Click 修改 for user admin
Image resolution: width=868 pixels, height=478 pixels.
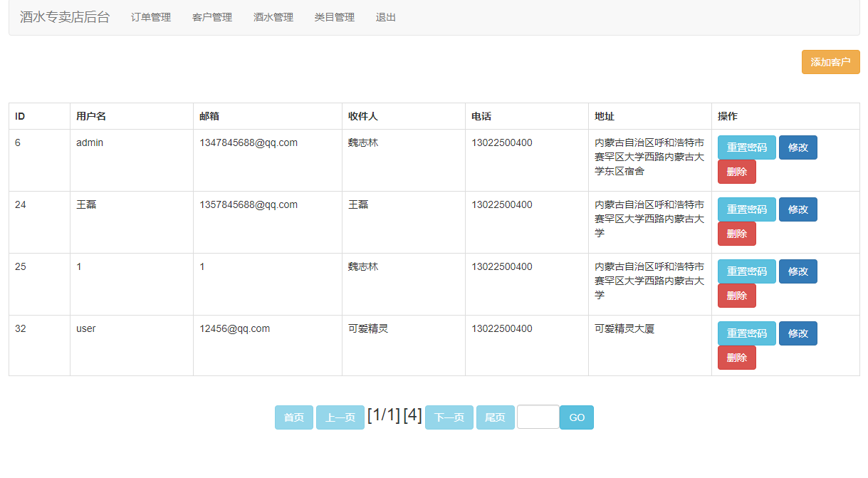pyautogui.click(x=798, y=147)
